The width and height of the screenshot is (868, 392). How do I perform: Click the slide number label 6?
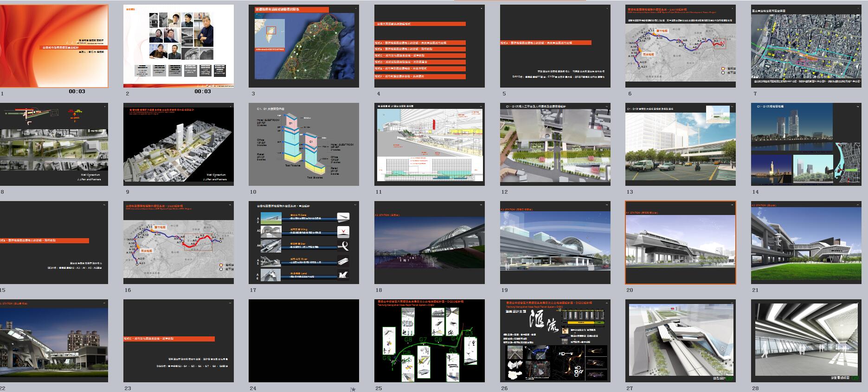coord(630,94)
